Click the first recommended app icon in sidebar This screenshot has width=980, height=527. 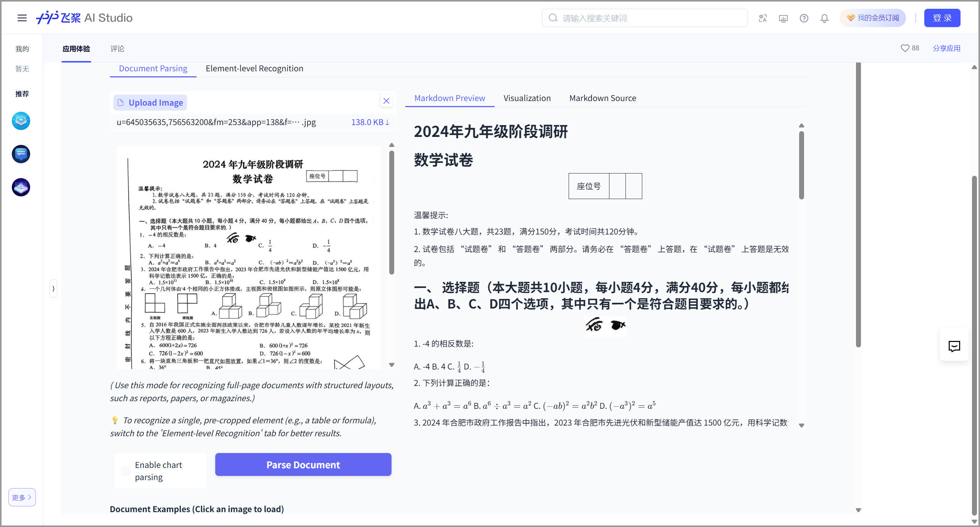(21, 121)
